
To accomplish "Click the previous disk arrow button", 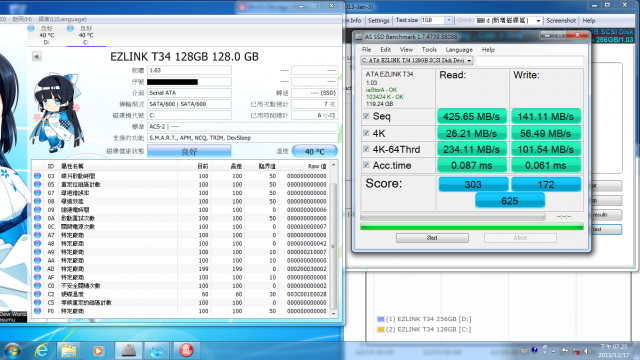I will point(36,56).
